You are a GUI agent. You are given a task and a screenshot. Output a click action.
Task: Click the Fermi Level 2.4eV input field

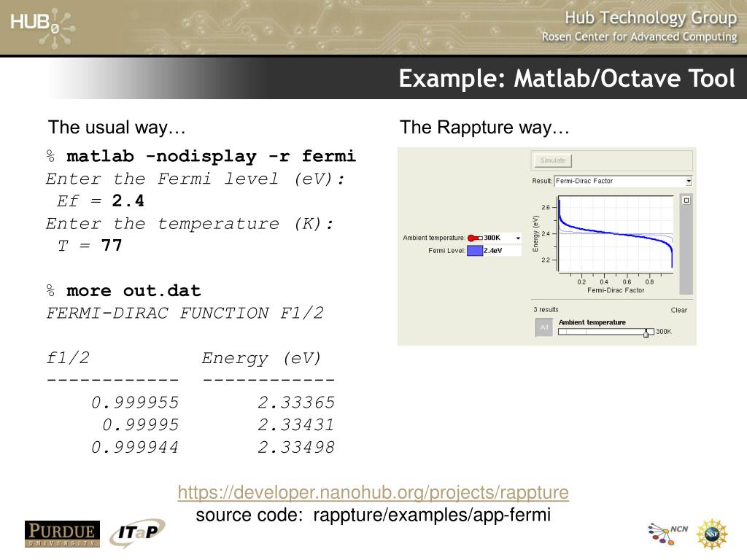pos(502,251)
